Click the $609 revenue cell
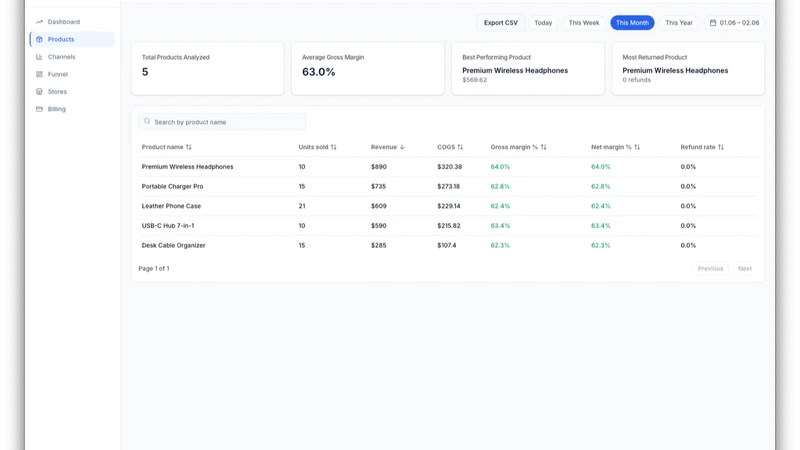This screenshot has height=450, width=800. coord(379,206)
